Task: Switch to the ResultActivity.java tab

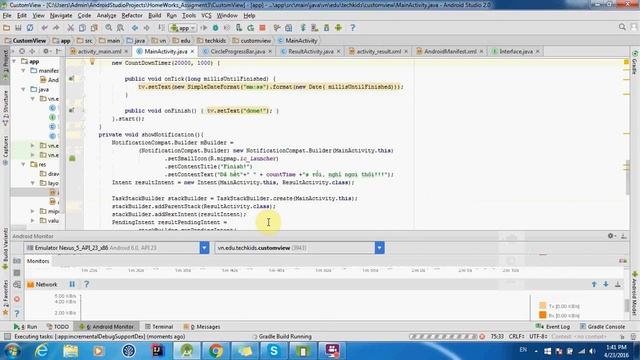Action: click(x=311, y=51)
